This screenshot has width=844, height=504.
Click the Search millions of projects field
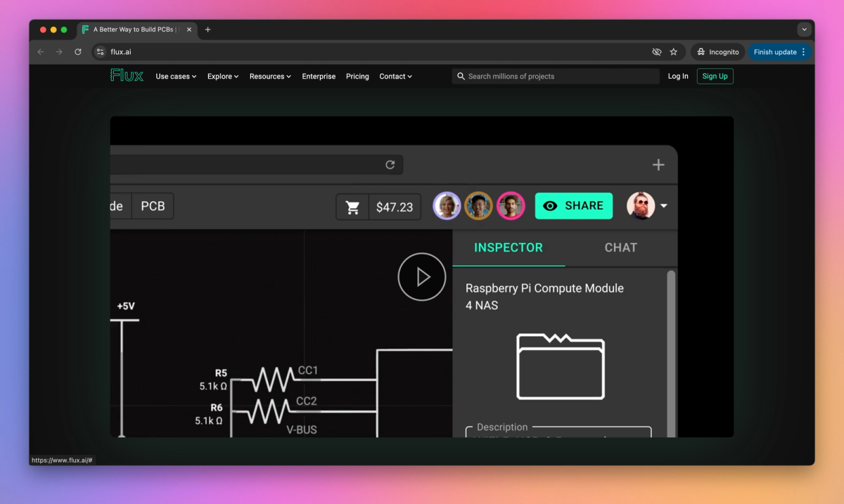point(556,76)
